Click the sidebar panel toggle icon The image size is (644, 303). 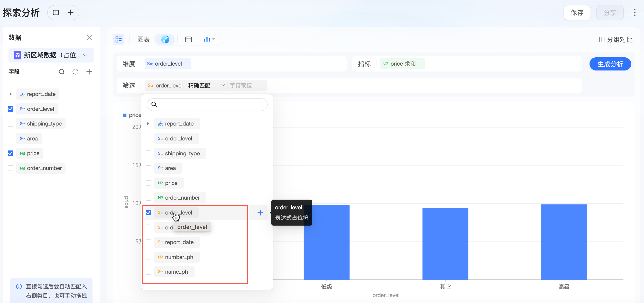click(56, 13)
